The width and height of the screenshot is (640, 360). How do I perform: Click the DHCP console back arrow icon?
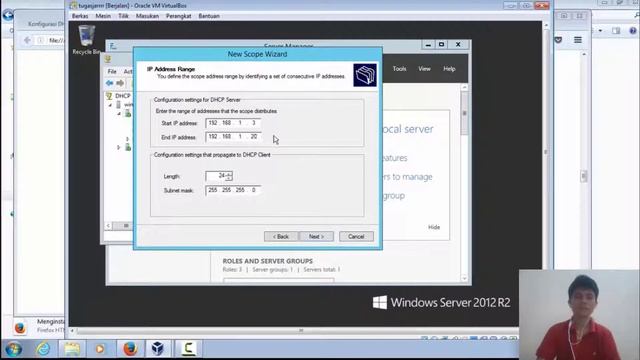tap(109, 83)
